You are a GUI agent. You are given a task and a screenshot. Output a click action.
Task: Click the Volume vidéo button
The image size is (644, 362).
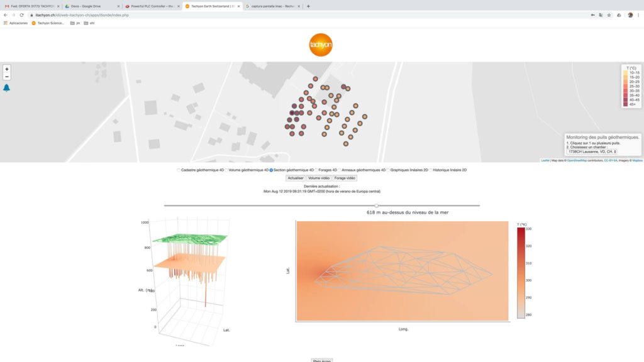[319, 178]
